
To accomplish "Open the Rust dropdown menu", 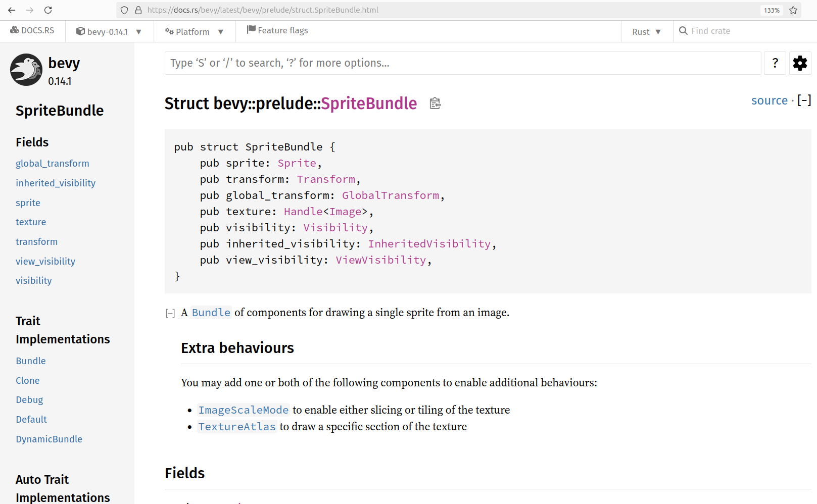I will (647, 31).
